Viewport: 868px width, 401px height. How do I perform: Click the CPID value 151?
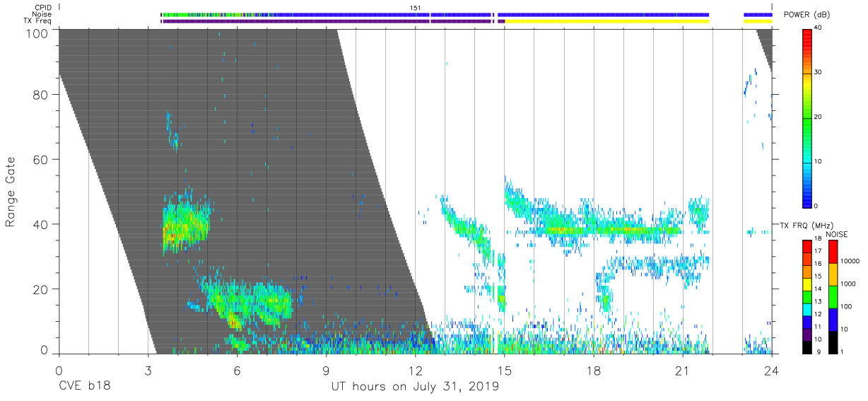(416, 7)
